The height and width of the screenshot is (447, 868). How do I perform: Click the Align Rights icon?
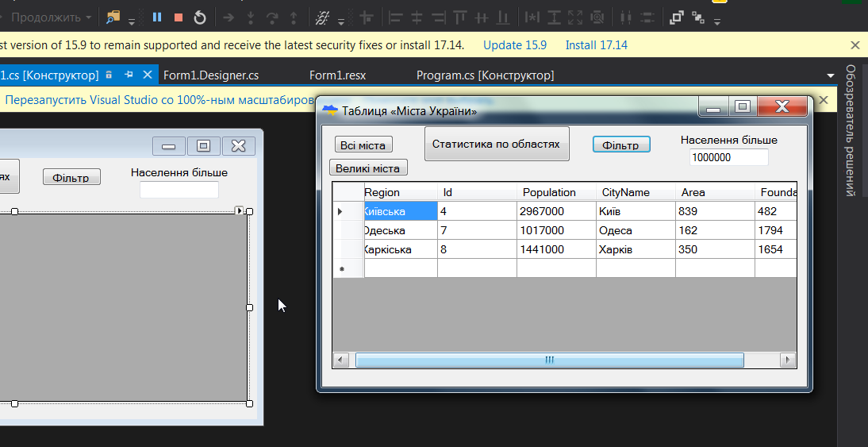(x=439, y=17)
